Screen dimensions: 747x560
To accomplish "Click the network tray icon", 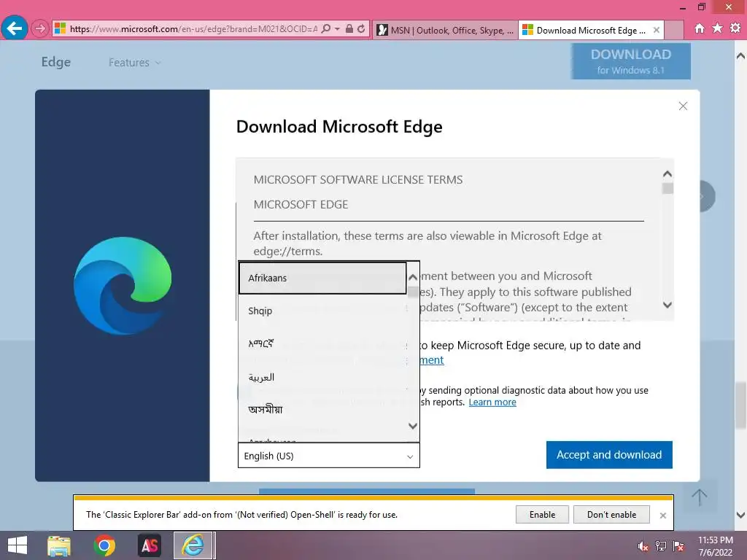I will pos(661,546).
